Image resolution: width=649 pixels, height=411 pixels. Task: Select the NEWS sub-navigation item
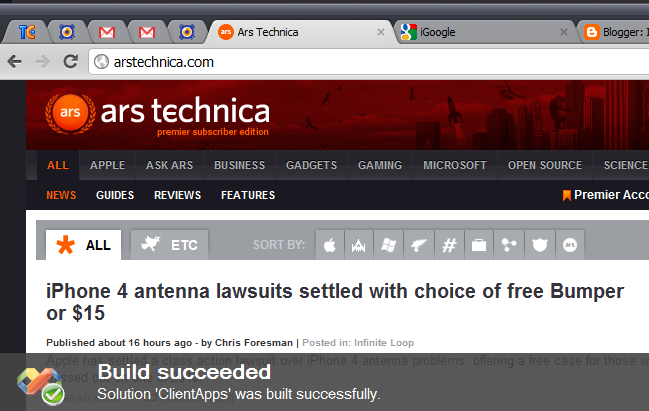[x=61, y=195]
